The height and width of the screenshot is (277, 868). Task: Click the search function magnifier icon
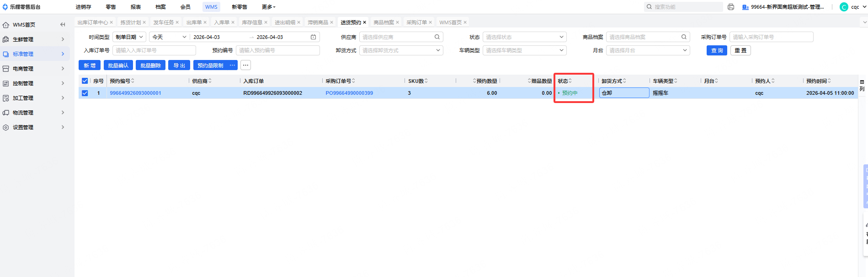[649, 7]
